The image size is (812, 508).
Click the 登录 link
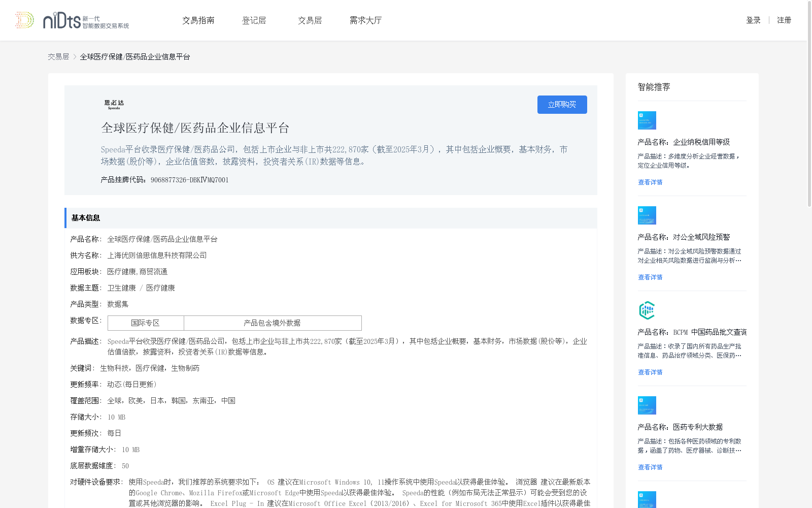(753, 20)
